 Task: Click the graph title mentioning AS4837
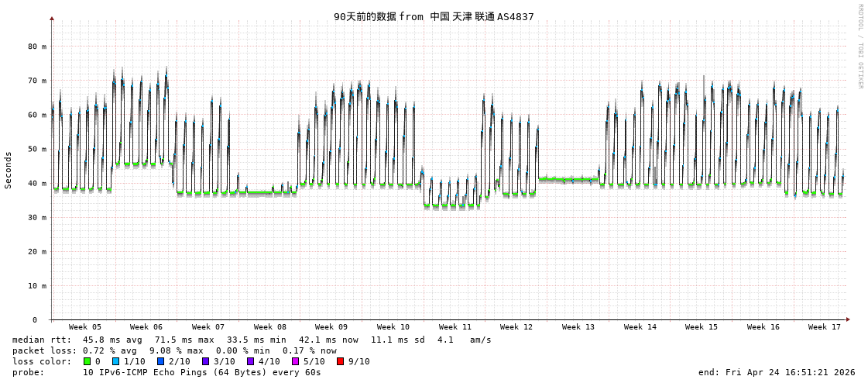coord(434,16)
